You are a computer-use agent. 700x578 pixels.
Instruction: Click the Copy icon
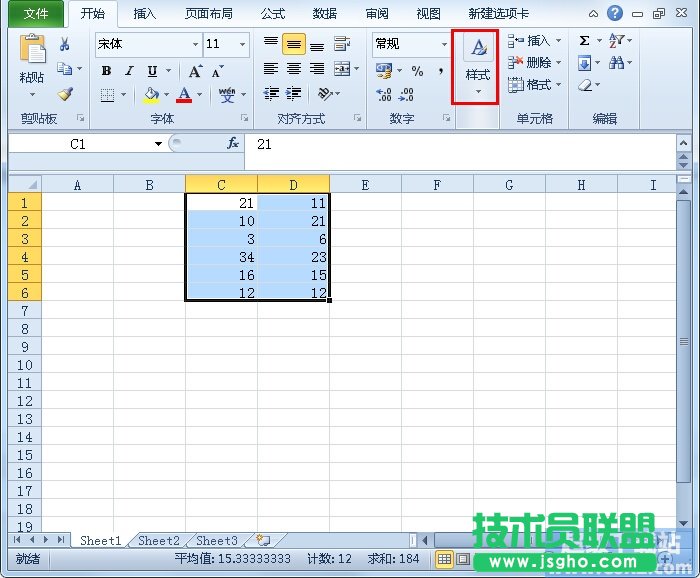(x=65, y=68)
